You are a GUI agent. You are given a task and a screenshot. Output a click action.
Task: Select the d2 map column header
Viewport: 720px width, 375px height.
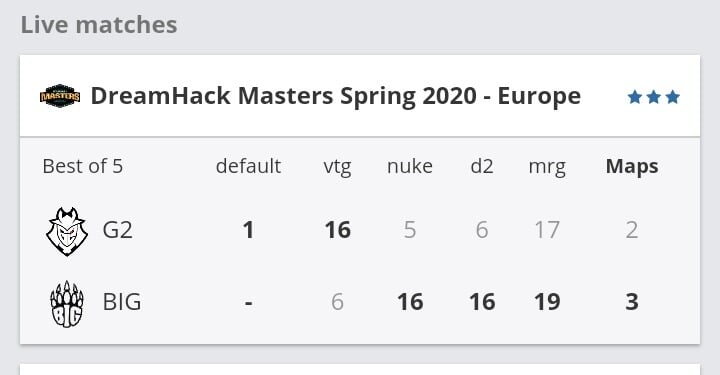click(482, 166)
